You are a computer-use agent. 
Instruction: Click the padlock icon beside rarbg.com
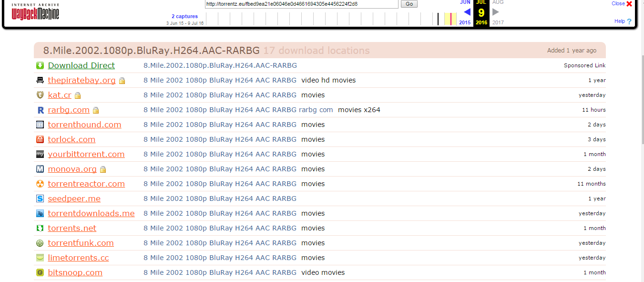tap(96, 110)
